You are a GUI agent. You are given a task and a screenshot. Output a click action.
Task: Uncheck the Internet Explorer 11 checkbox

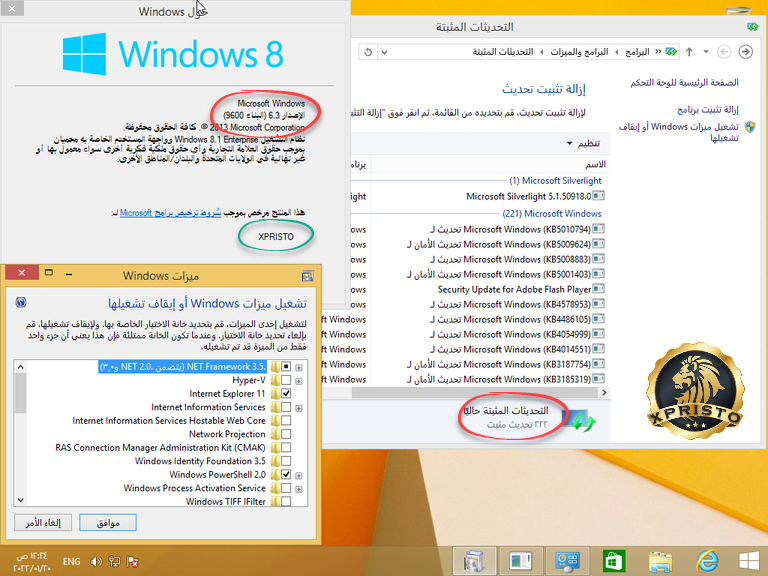[x=286, y=393]
